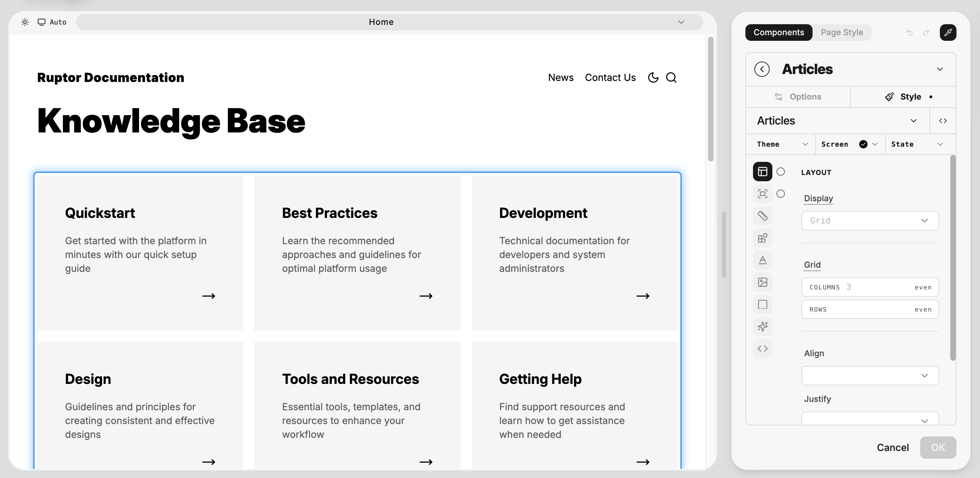Click the Display property label
The image size is (980, 478).
point(818,199)
